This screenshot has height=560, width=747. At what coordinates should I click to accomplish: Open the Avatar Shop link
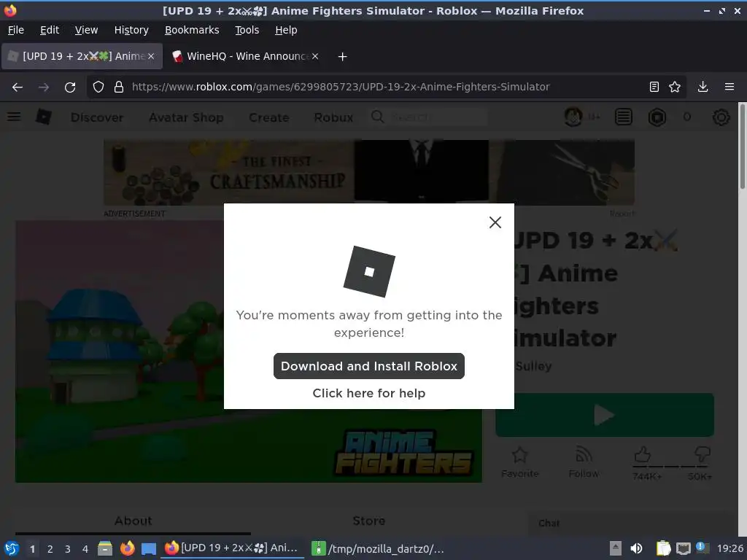[x=186, y=117]
